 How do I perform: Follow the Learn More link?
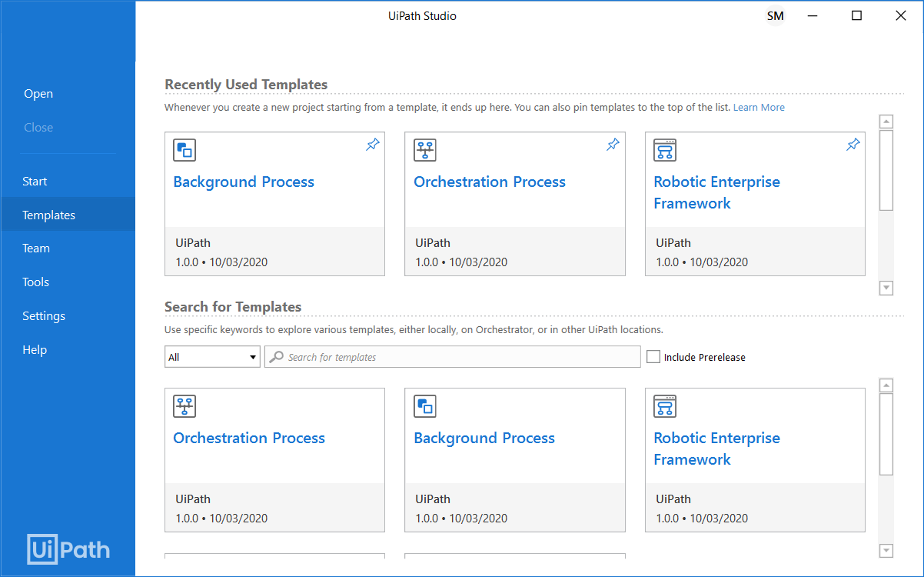pyautogui.click(x=759, y=108)
